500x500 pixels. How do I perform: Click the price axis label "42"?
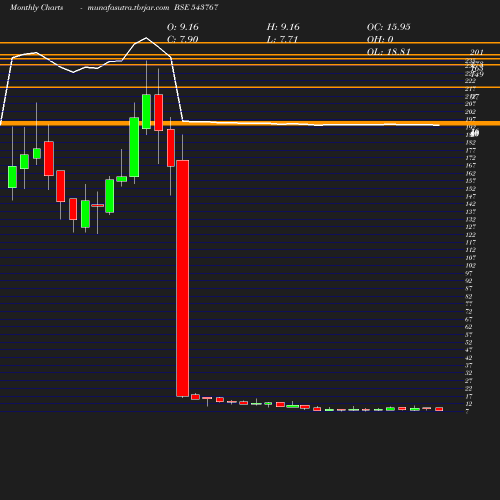point(469,358)
